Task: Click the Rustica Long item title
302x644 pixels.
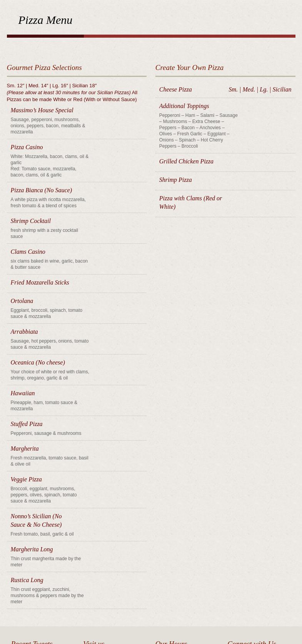Action: click(27, 580)
